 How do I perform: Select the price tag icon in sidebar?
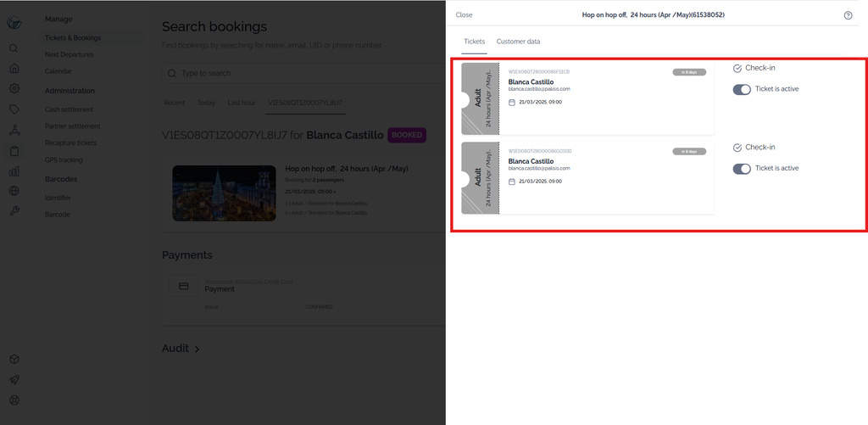pos(14,109)
